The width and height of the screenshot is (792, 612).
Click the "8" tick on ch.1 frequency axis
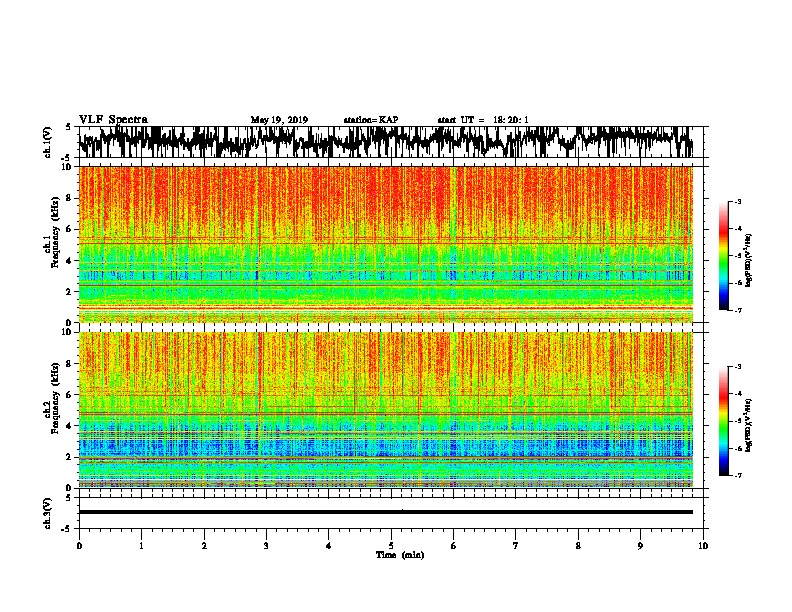(x=69, y=198)
